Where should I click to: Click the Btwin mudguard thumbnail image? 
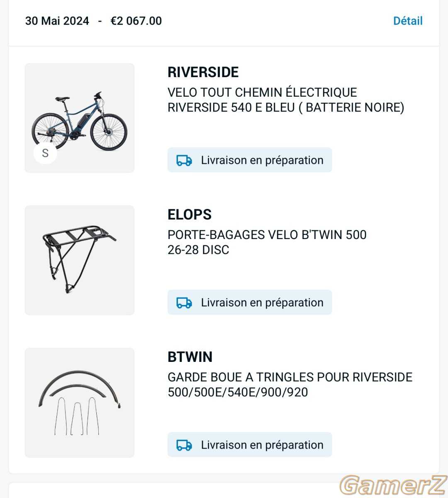pyautogui.click(x=80, y=403)
